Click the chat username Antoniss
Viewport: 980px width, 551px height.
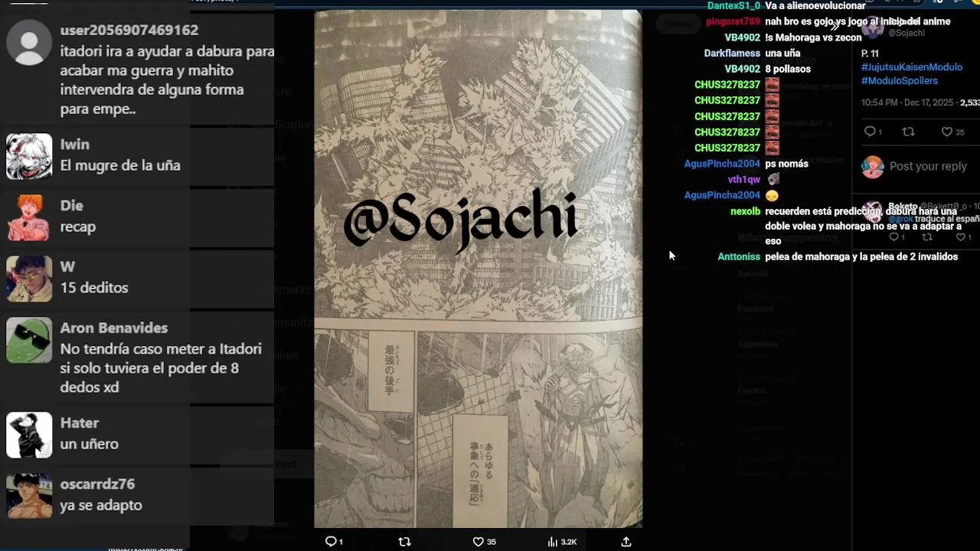[x=739, y=256]
